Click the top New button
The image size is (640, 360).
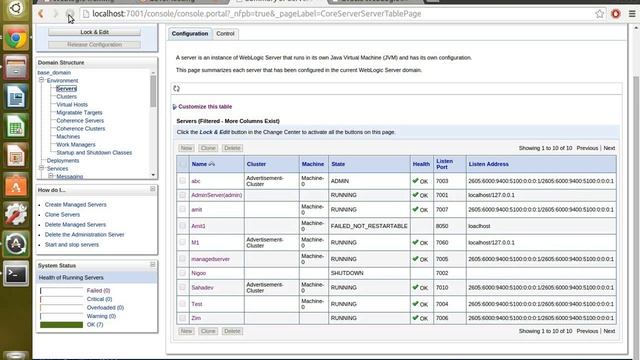[x=187, y=148]
